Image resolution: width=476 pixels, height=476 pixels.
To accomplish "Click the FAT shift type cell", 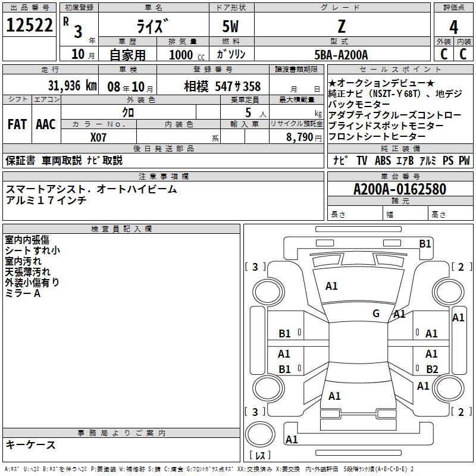I will (x=17, y=124).
